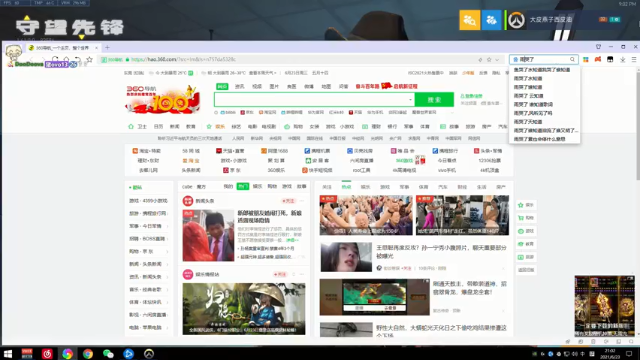
Task: Click skin/shirt icon in browser title bar
Action: point(598,47)
